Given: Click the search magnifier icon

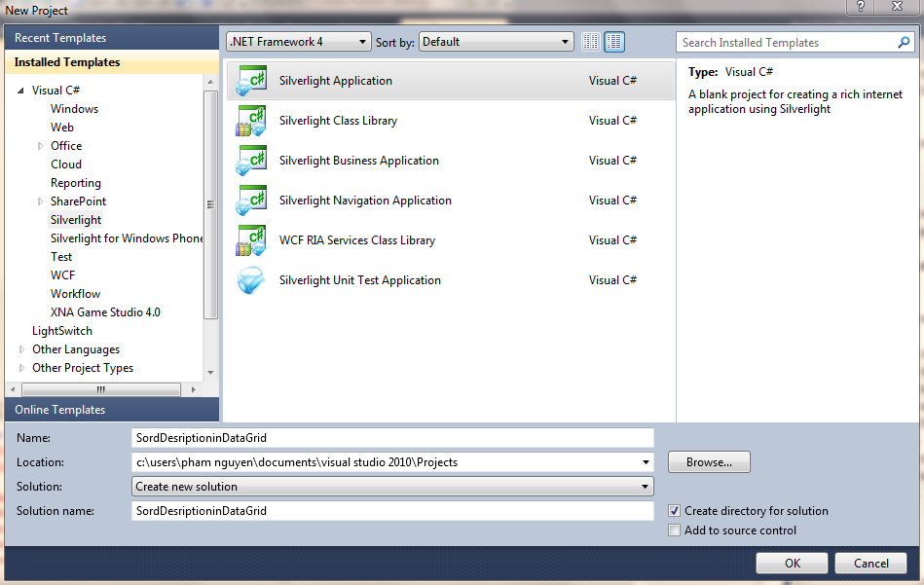Looking at the screenshot, I should coord(904,43).
